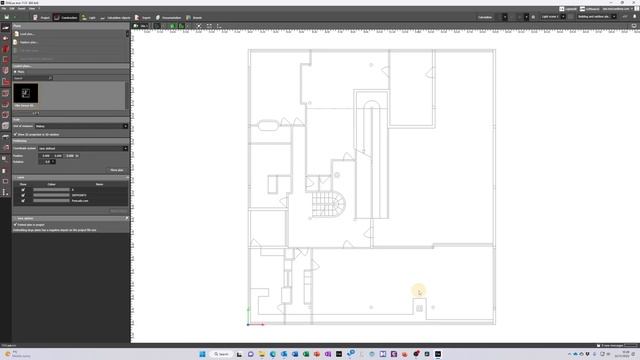
Task: Click the Move plan button
Action: click(117, 170)
